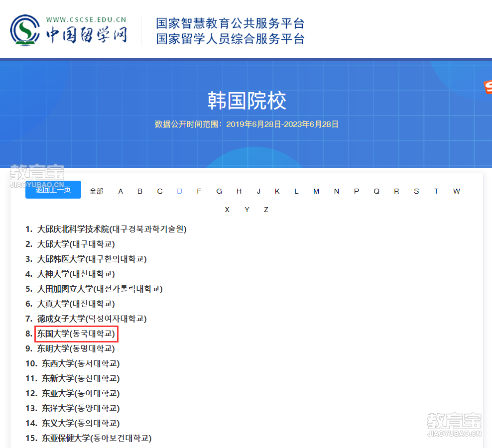
Task: Open 东西大学(동서대학교) entry
Action: click(x=81, y=363)
